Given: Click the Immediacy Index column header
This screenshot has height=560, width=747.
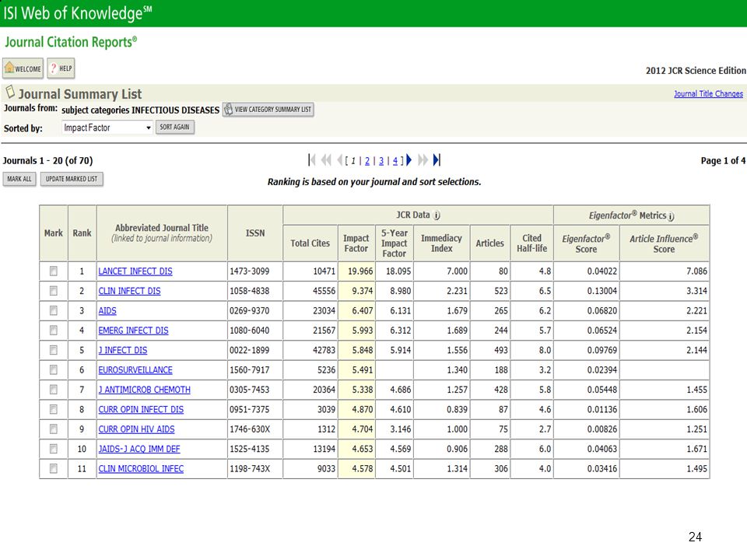Looking at the screenshot, I should (x=441, y=243).
